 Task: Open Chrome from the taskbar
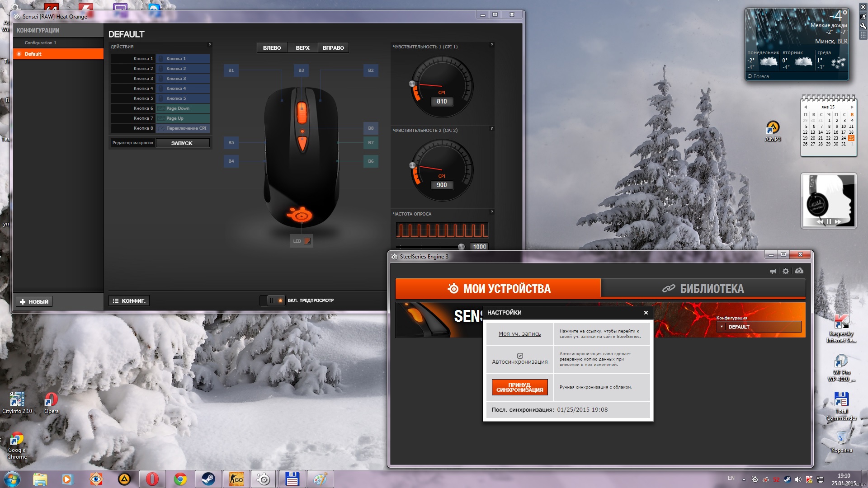click(180, 479)
